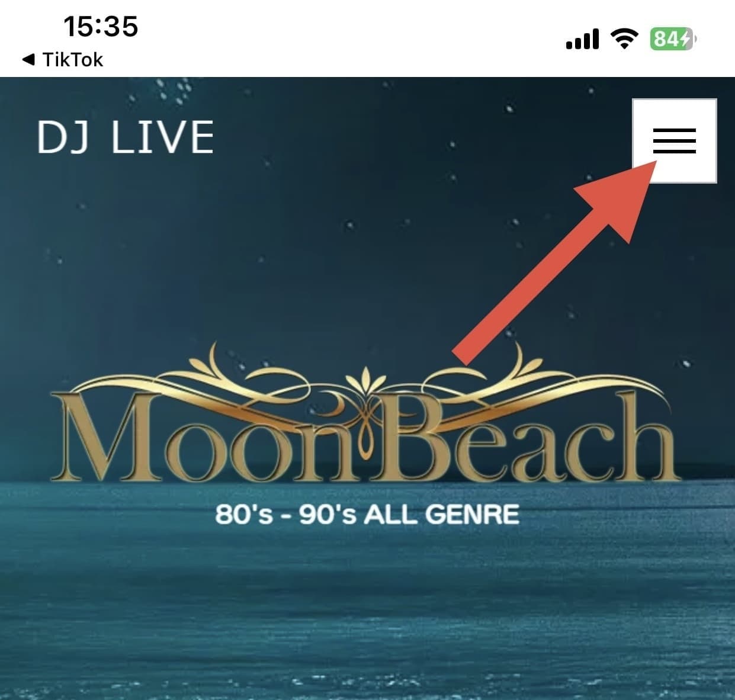Select the "90's" text in the tagline

pos(328,514)
